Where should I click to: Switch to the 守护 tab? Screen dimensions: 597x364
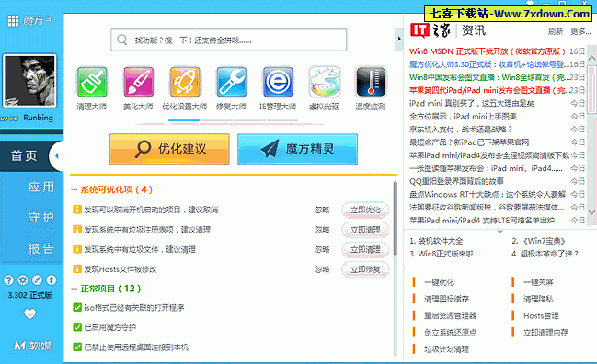pyautogui.click(x=41, y=218)
